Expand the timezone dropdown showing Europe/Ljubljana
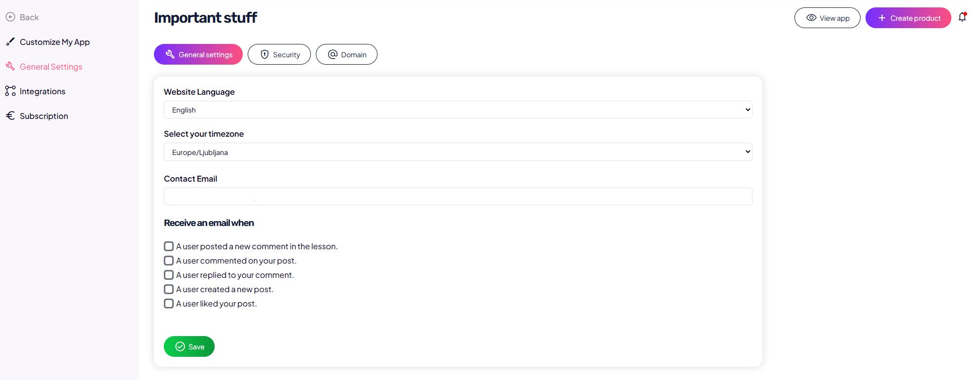 click(x=457, y=152)
